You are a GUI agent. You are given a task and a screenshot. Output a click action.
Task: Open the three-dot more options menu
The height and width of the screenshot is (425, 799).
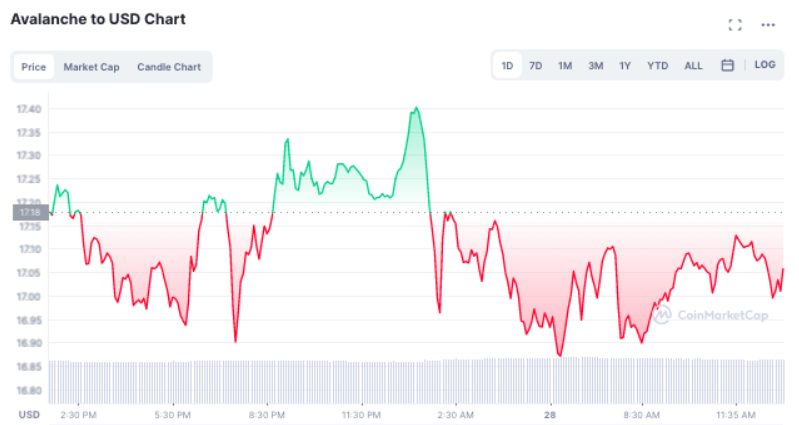(x=768, y=25)
